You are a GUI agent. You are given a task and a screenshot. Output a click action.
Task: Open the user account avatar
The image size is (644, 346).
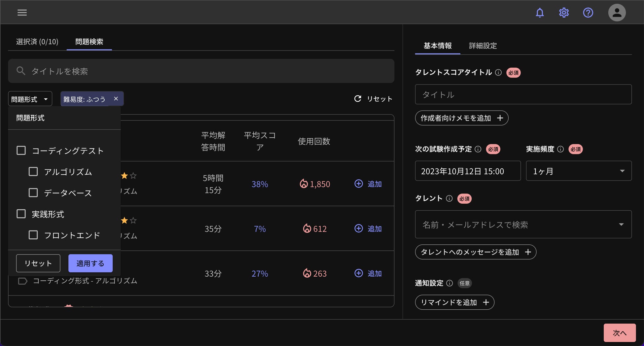(617, 13)
